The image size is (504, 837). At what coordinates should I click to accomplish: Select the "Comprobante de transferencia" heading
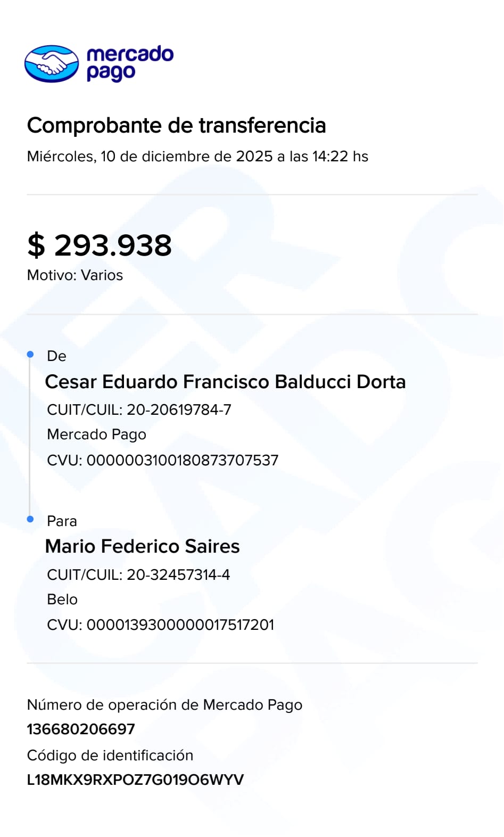coord(176,126)
